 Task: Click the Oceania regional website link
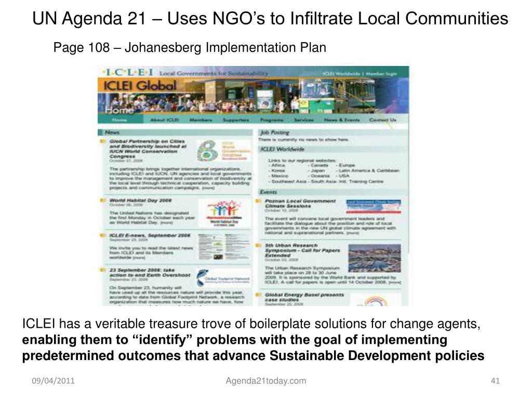320,176
